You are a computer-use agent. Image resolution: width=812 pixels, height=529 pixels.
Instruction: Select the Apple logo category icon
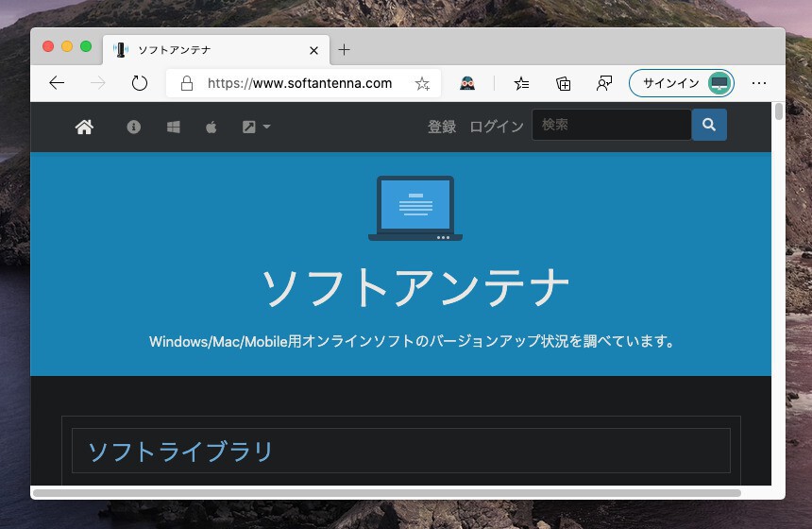(211, 127)
